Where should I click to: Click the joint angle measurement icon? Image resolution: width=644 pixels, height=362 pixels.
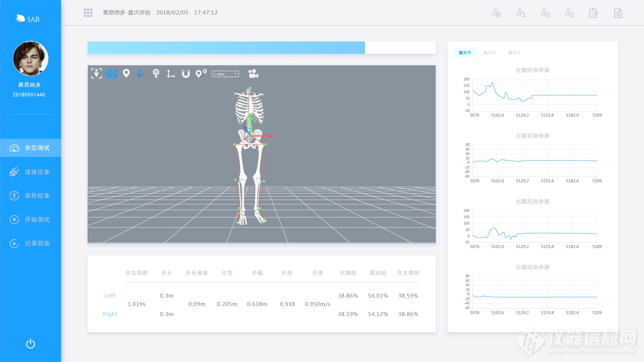[171, 74]
